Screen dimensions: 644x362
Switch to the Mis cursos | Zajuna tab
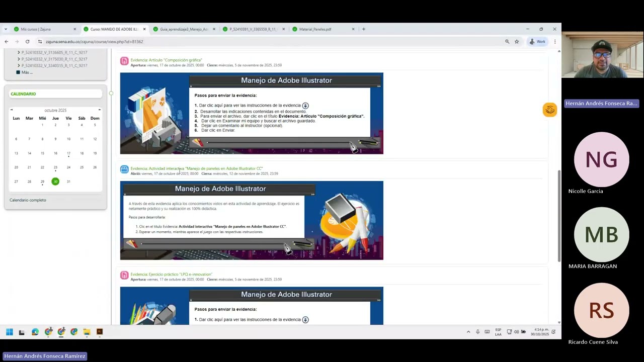coord(43,29)
